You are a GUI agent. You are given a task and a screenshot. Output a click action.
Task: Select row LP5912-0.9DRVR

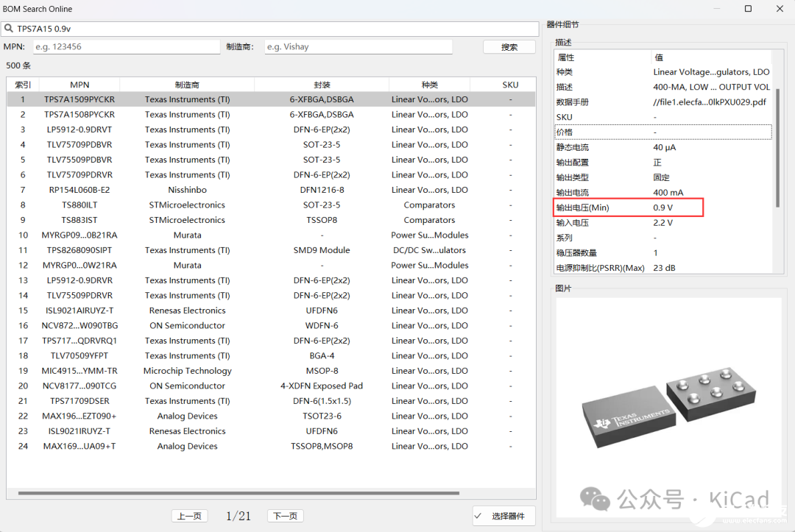pyautogui.click(x=271, y=280)
